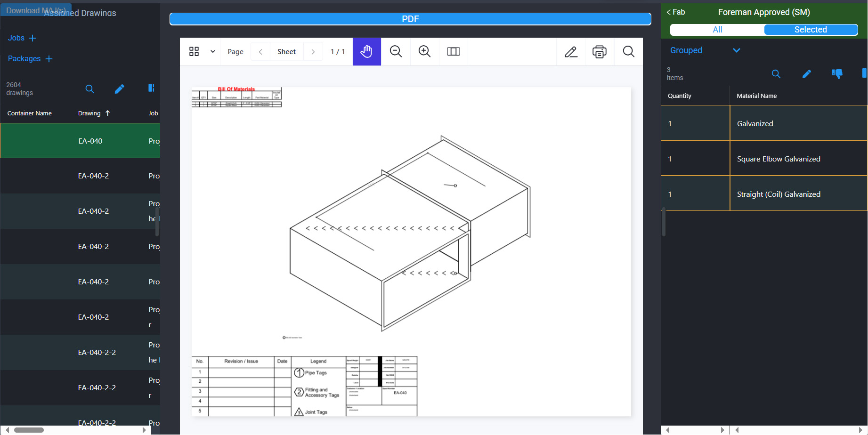Screen dimensions: 868x435
Task: Go back to Fab
Action: coord(676,12)
